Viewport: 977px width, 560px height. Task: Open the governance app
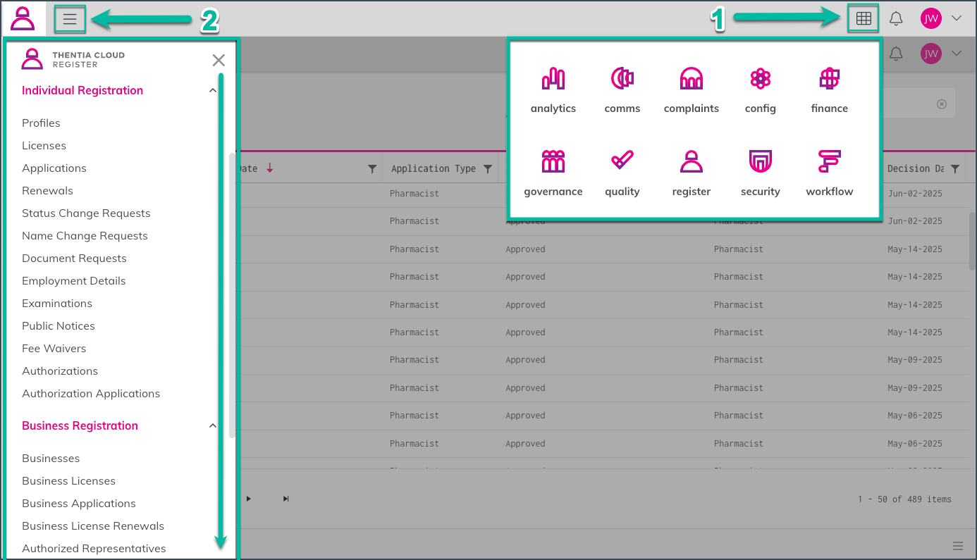[x=553, y=173]
